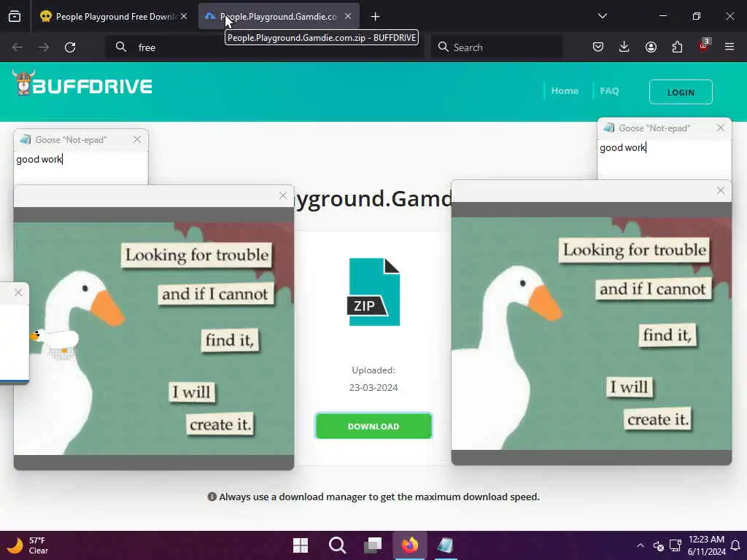Click the ZIP file icon
Screen dimensions: 747x560
(x=373, y=292)
